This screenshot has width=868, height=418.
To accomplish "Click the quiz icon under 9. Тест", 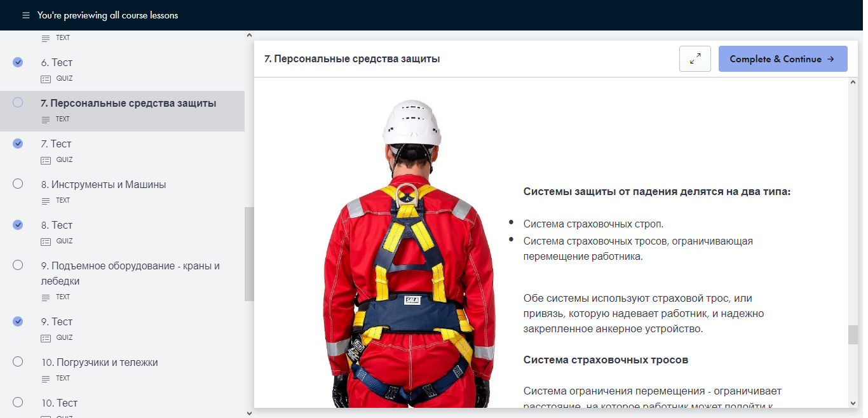I will (45, 338).
